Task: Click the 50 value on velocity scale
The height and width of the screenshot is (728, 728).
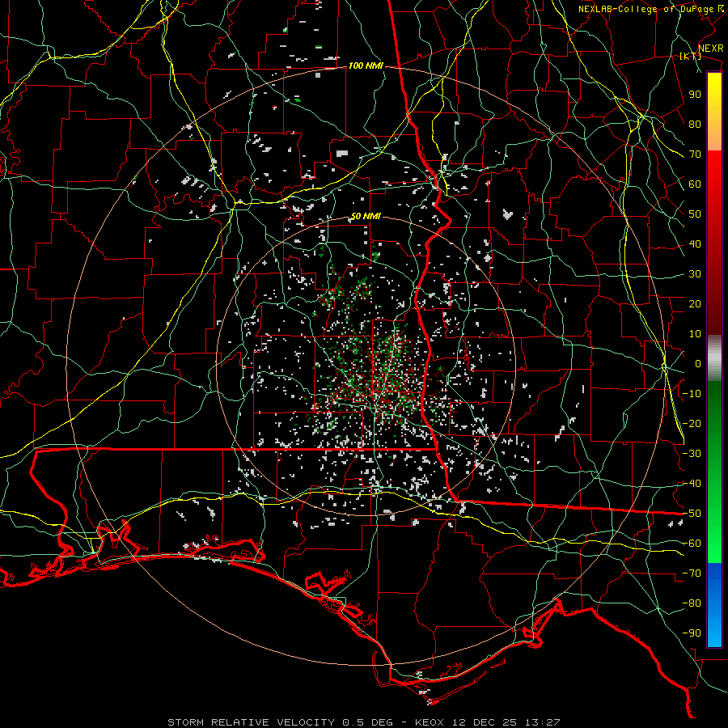Action: pyautogui.click(x=695, y=214)
